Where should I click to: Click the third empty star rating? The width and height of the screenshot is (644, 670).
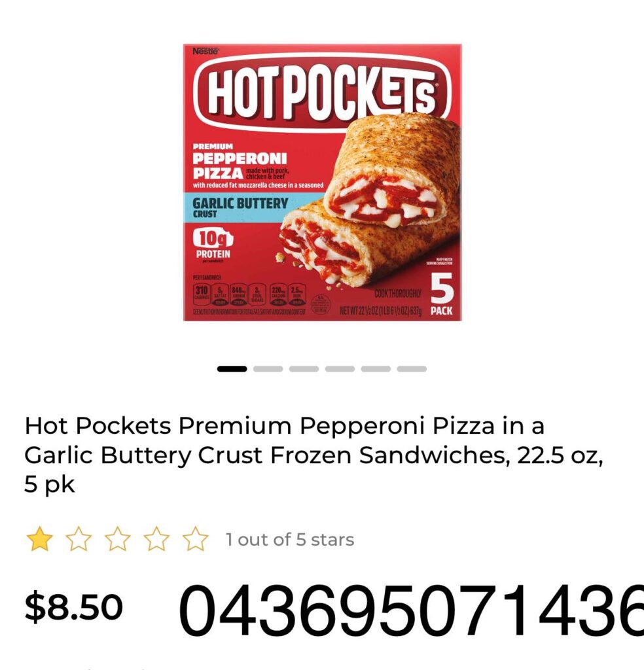118,539
